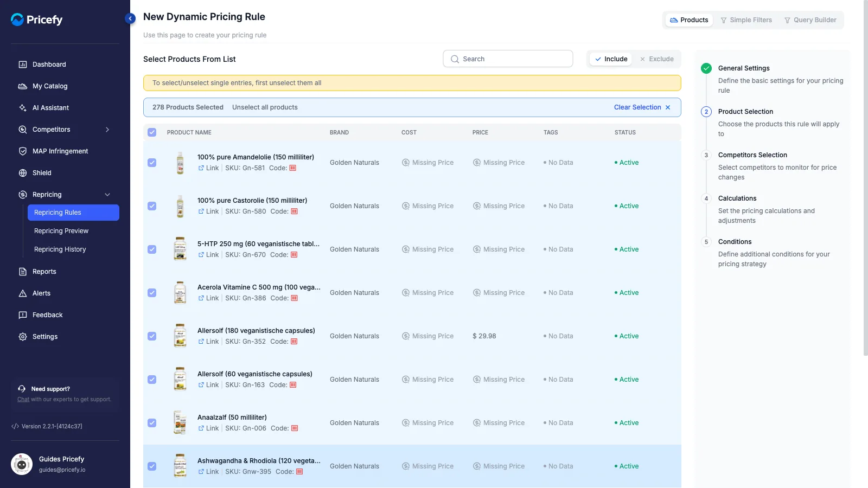The height and width of the screenshot is (488, 868).
Task: Click the Version 2.2.1 code icon
Action: (15, 426)
